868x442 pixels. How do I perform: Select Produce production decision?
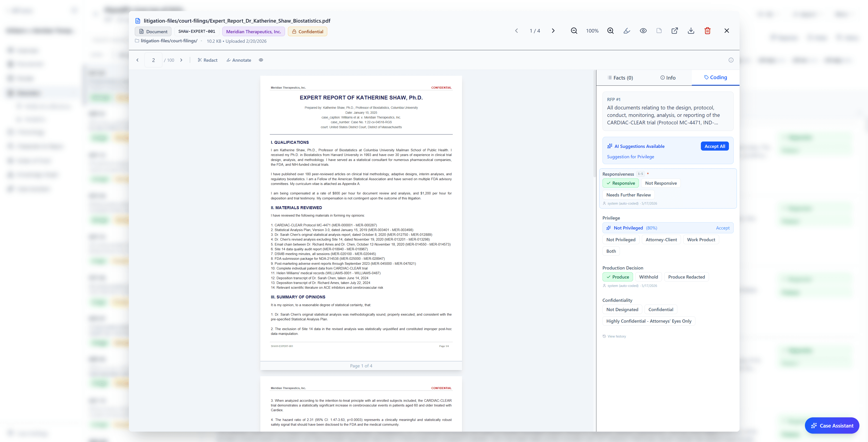618,277
